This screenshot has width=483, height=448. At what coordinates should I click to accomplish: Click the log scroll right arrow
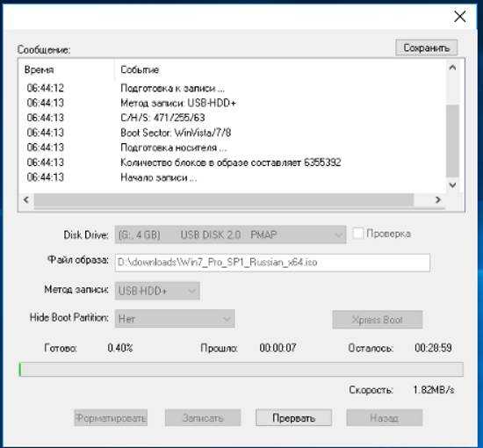point(438,199)
